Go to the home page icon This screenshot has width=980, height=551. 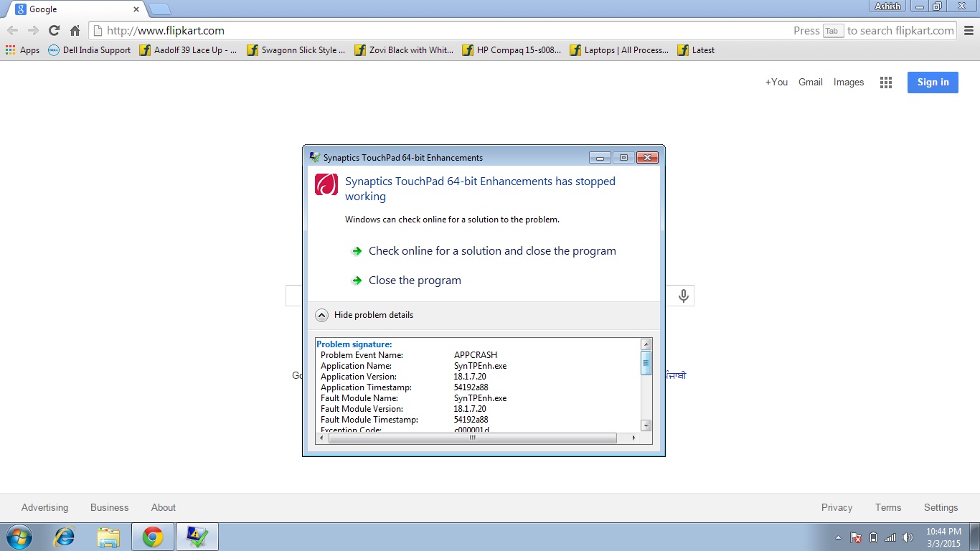(x=75, y=31)
